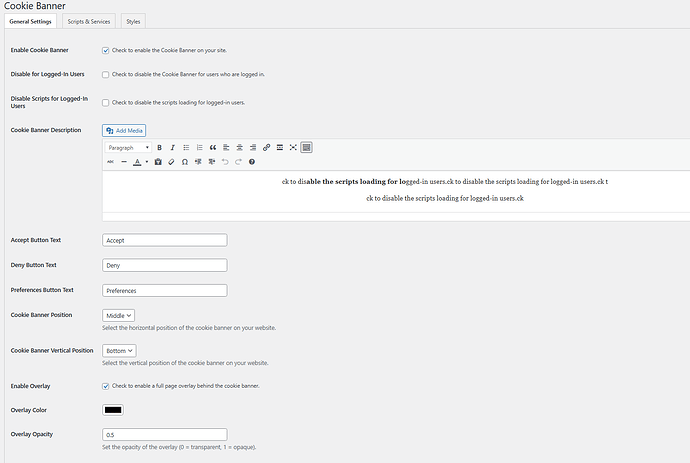Toggle the toolbar kitchen sink button
The width and height of the screenshot is (690, 463).
[307, 148]
